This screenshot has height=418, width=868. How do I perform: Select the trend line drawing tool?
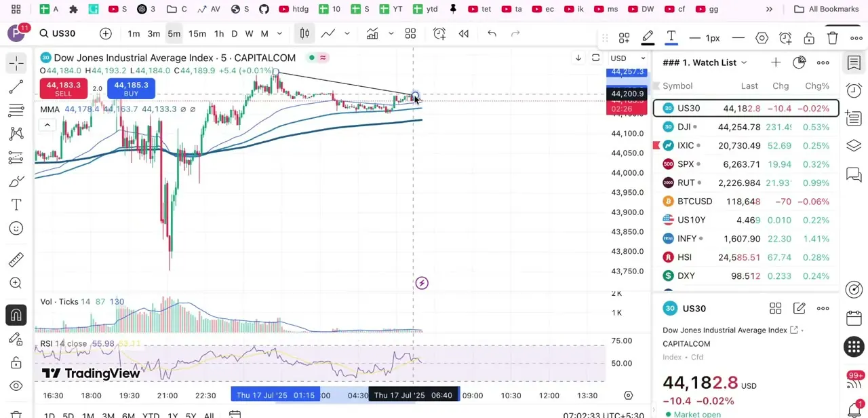16,86
